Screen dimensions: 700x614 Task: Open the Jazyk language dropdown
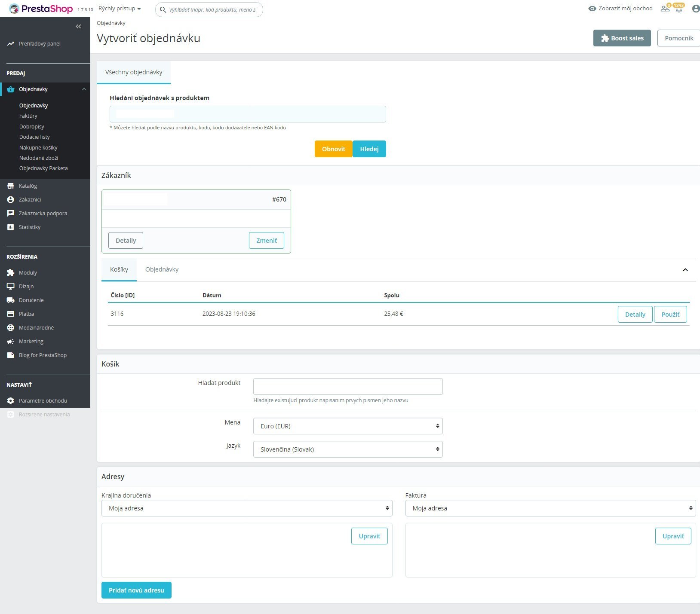tap(348, 449)
